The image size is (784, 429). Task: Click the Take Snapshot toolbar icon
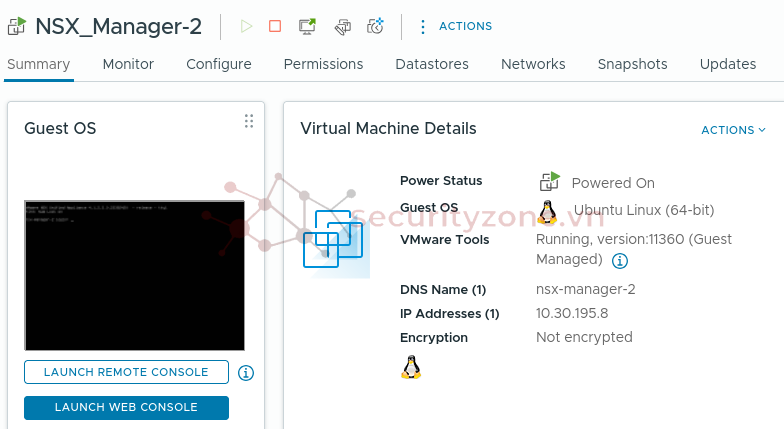click(x=375, y=26)
